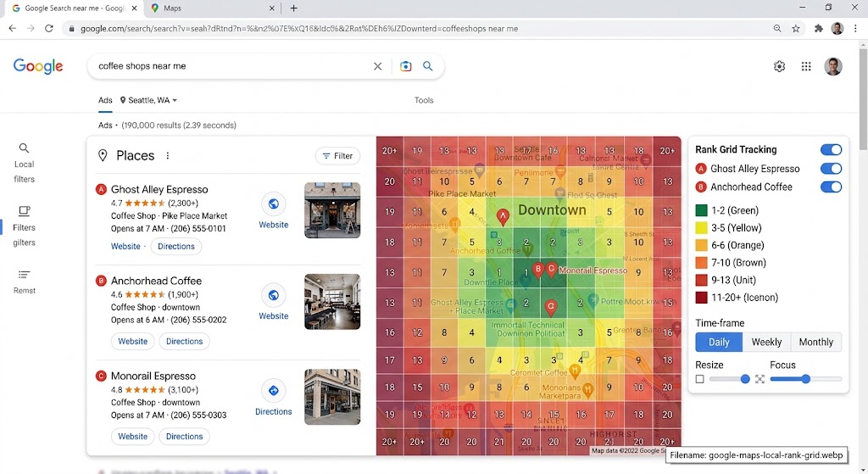Click the browser address bar URL
The image size is (868, 474).
[299, 29]
